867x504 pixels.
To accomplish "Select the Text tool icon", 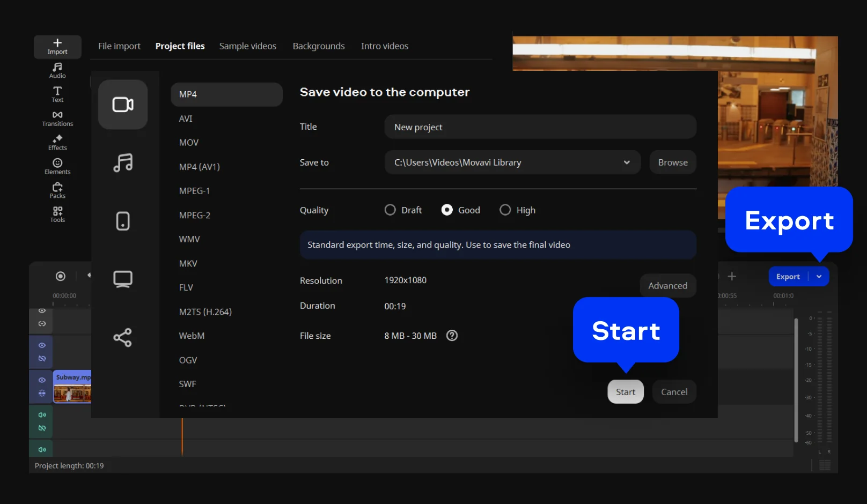I will click(x=57, y=94).
